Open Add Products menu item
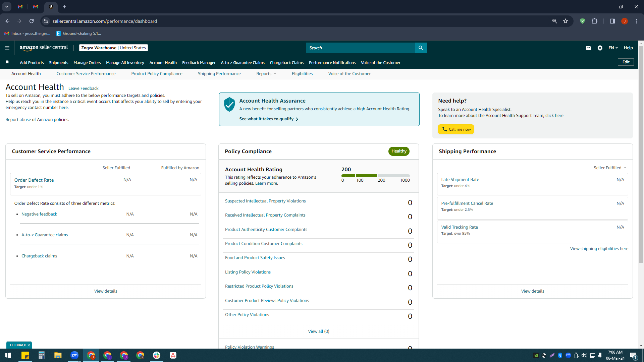 (x=32, y=63)
